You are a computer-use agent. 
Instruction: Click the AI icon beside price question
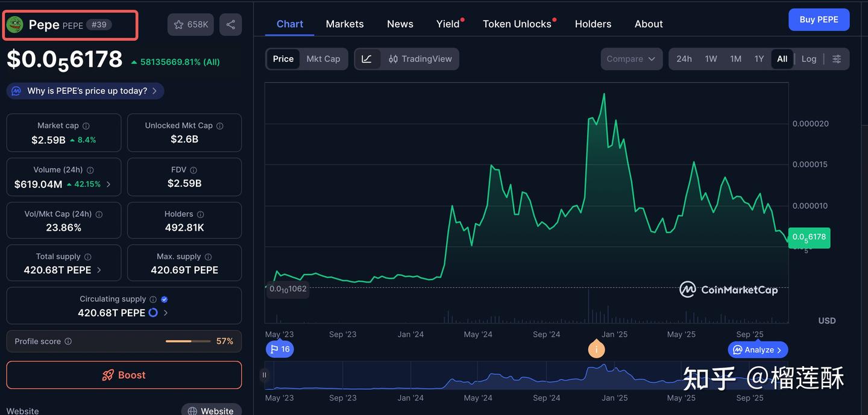[17, 91]
